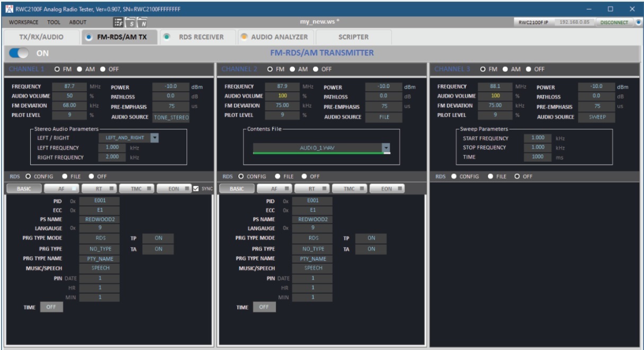
Task: Click the blue status dot on FM-RDS/AM TX tab
Action: coord(88,37)
